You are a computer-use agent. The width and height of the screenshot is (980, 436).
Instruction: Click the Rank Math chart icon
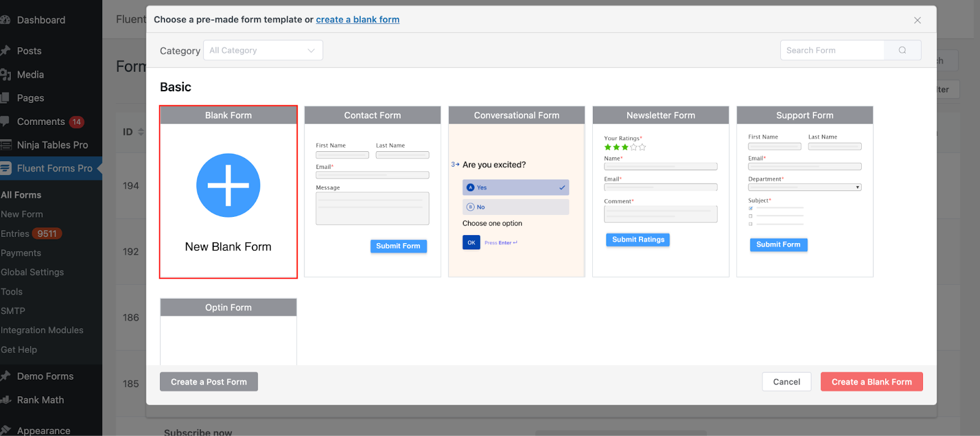[x=6, y=400]
